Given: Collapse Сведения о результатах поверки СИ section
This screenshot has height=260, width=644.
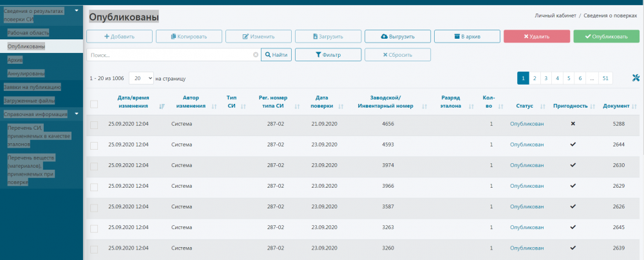Looking at the screenshot, I should pyautogui.click(x=77, y=11).
